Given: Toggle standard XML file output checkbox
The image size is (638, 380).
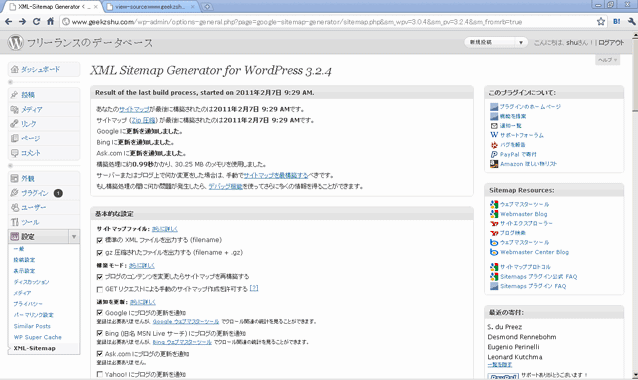Looking at the screenshot, I should pos(100,240).
